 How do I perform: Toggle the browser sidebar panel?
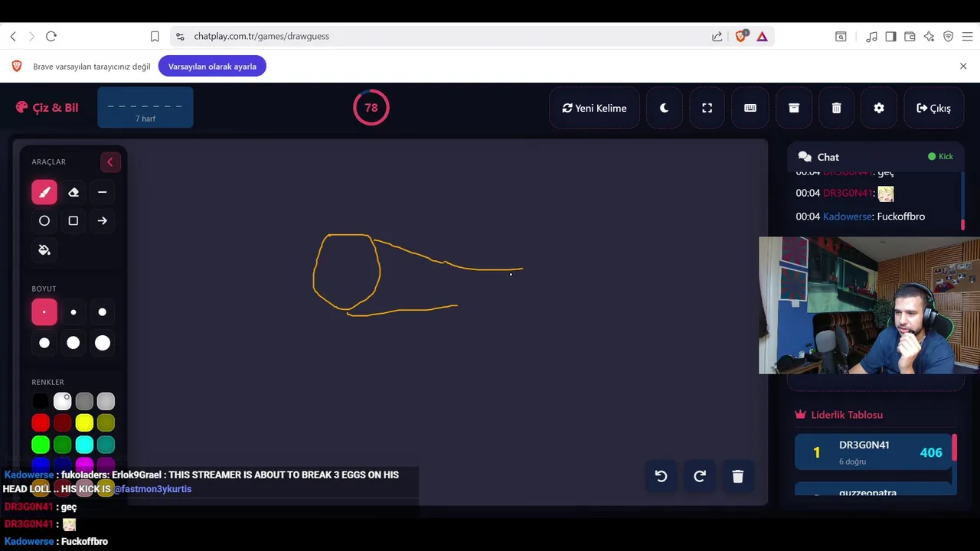(x=890, y=36)
